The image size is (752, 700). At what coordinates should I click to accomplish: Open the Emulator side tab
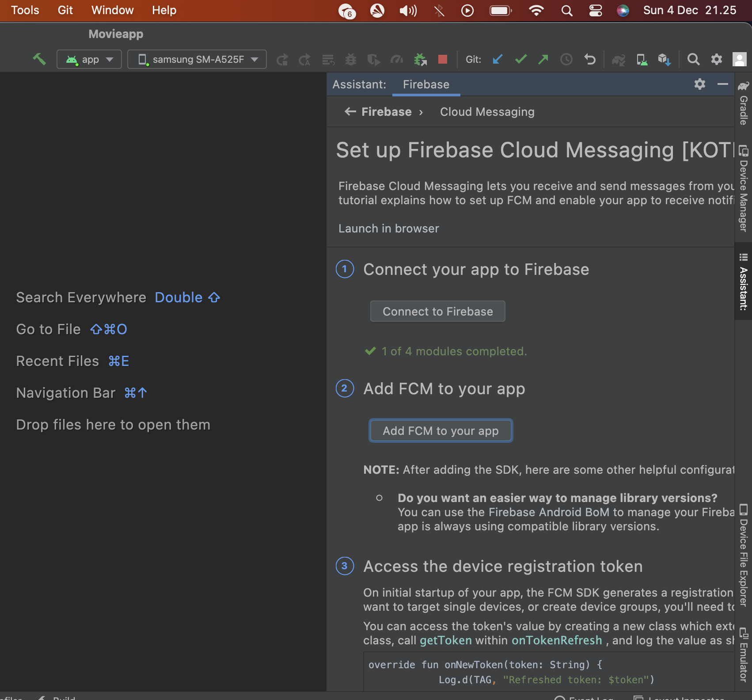point(744,654)
